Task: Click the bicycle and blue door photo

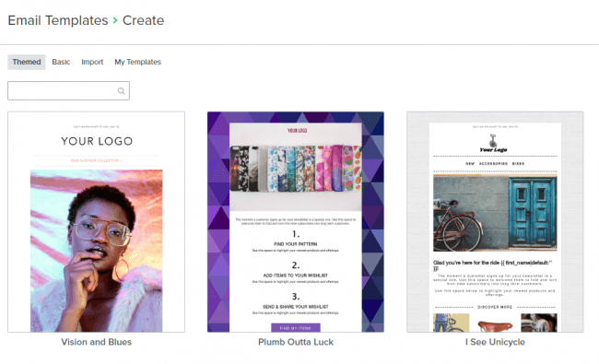Action: pos(495,212)
